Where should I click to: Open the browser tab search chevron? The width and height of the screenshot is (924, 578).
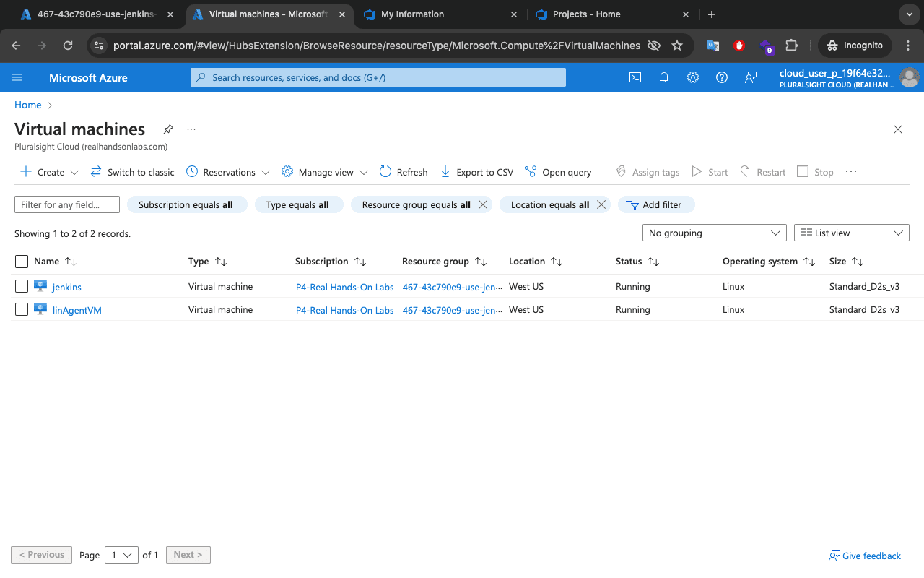coord(908,14)
